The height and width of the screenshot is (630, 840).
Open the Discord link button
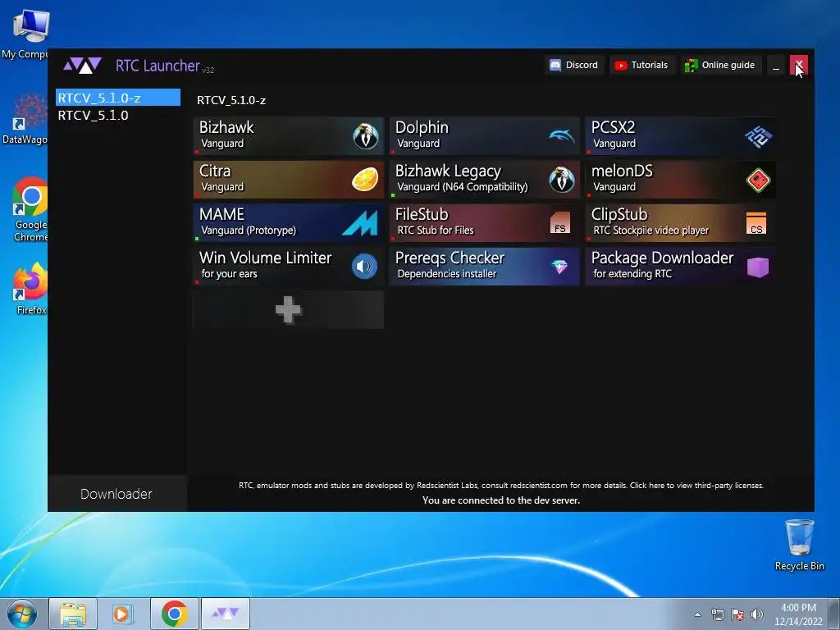[x=574, y=66]
